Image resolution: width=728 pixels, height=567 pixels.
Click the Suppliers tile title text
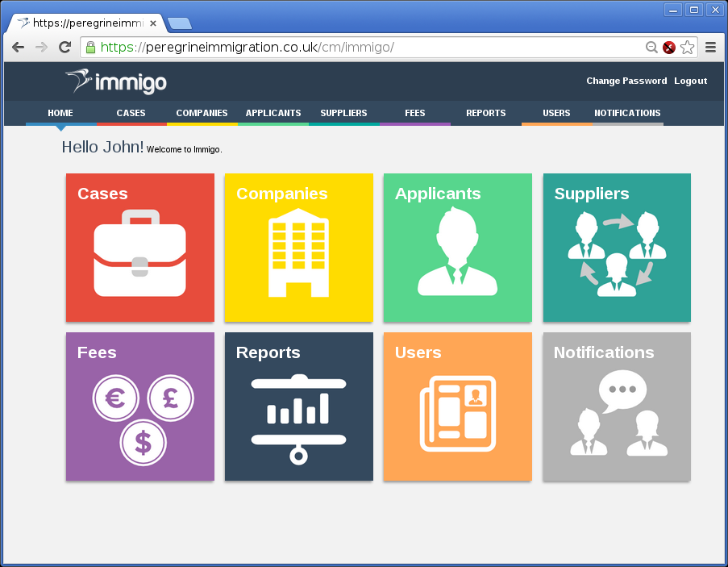(592, 194)
